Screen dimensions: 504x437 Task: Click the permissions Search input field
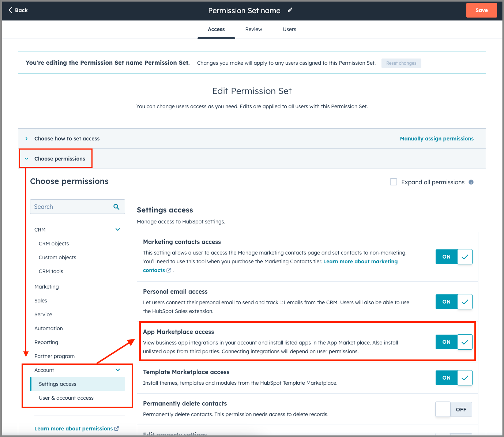tap(78, 207)
